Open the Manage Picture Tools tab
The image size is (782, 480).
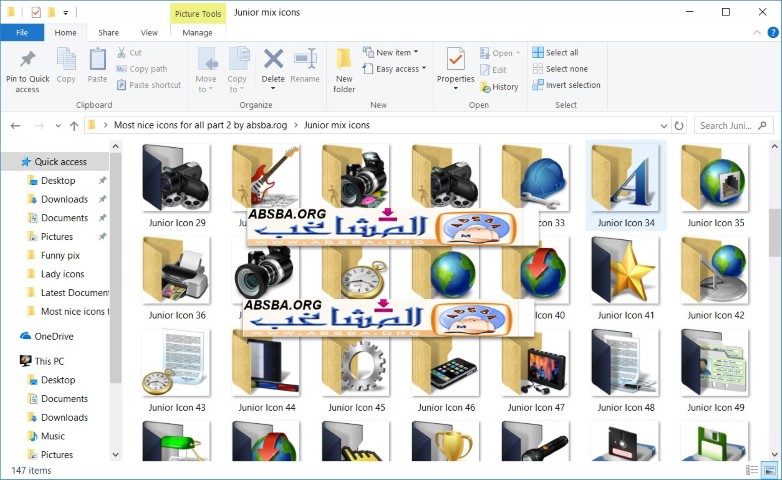[197, 32]
